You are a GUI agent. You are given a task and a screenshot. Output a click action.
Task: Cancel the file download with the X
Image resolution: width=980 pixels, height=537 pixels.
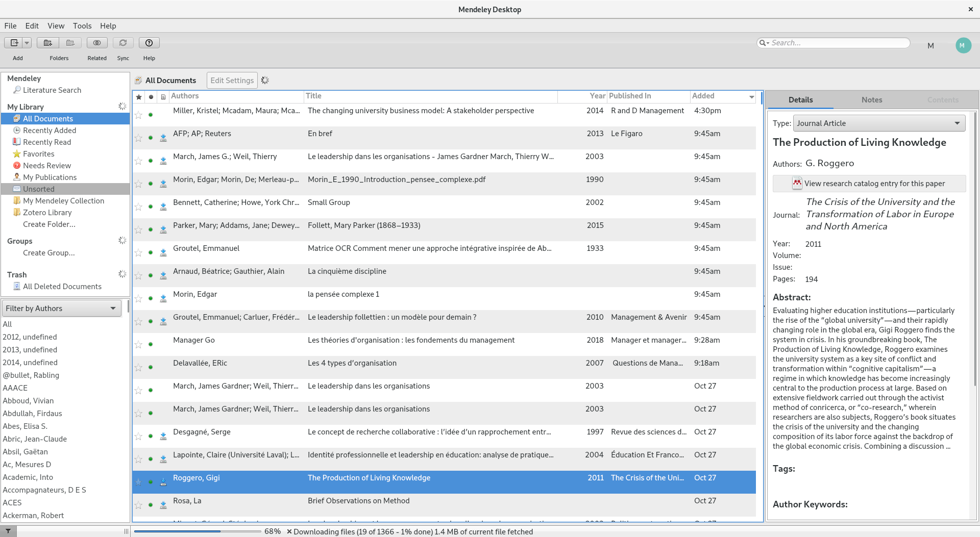click(x=289, y=532)
